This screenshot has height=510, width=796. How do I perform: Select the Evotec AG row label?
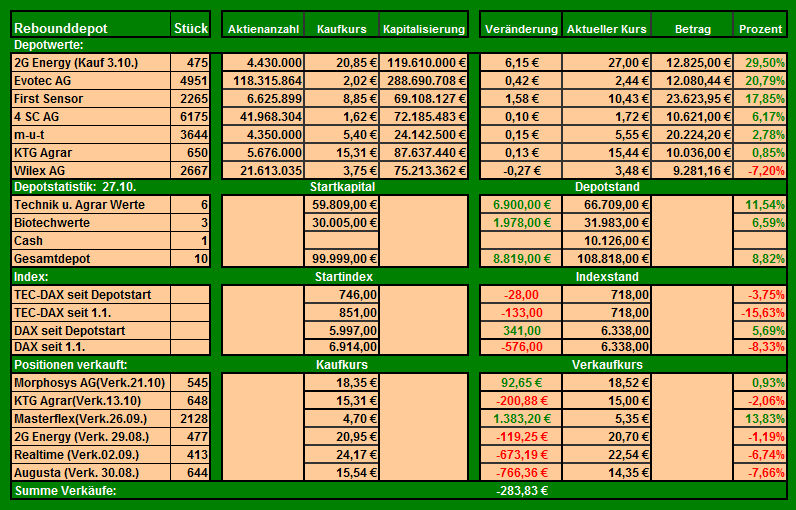click(90, 81)
